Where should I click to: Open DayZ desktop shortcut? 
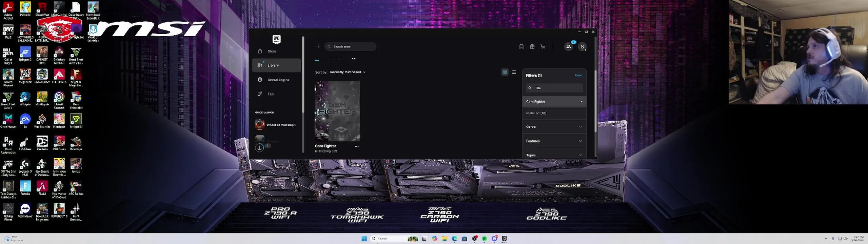point(8,32)
